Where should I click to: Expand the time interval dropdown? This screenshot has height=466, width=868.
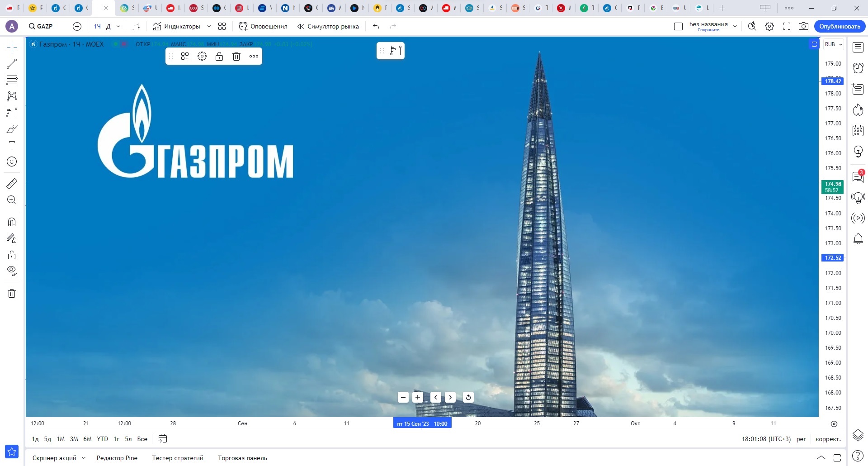pos(118,26)
